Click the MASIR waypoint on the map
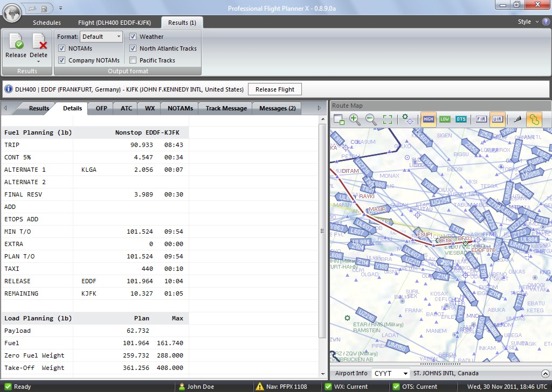This screenshot has height=392, width=552. 377,209
